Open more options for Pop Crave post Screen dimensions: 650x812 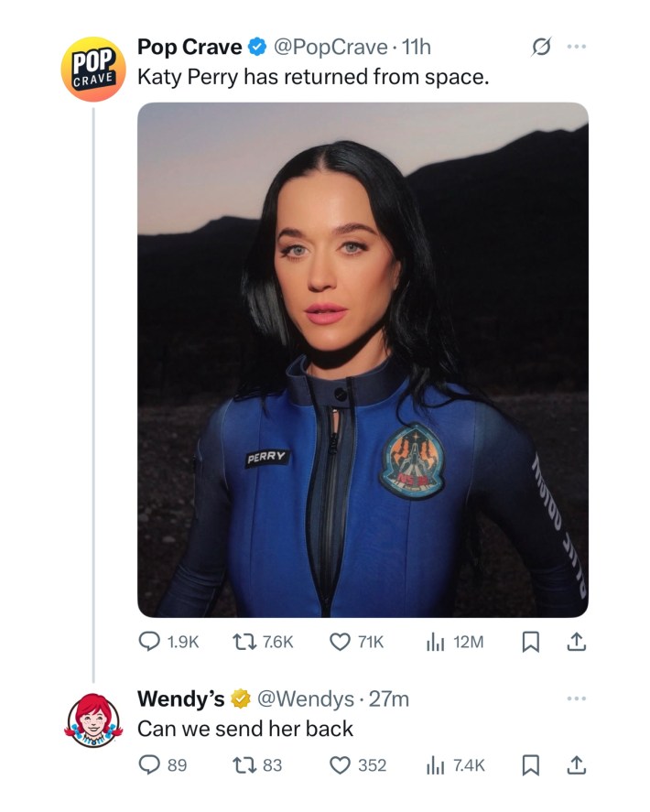(x=575, y=46)
